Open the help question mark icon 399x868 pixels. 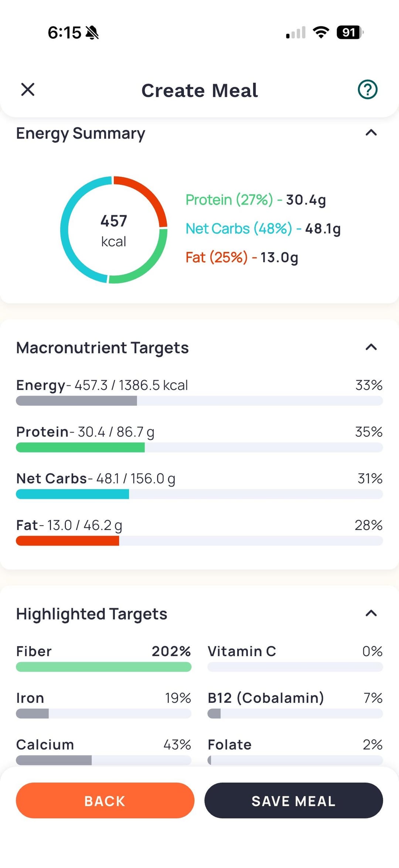point(367,89)
